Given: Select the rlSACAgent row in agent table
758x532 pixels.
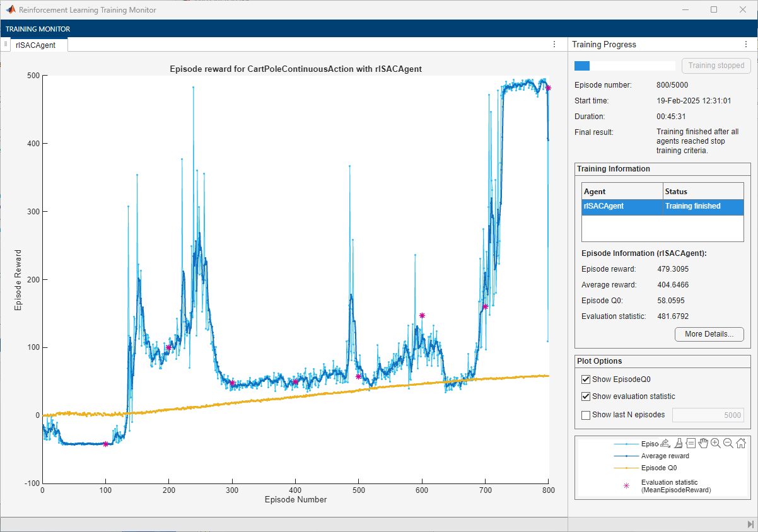Looking at the screenshot, I should coord(662,207).
